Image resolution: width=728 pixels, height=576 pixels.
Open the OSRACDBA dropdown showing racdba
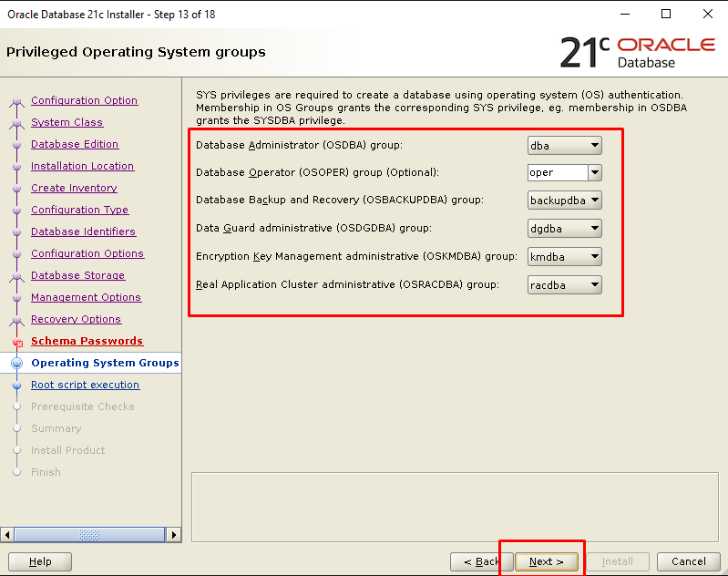pyautogui.click(x=565, y=285)
